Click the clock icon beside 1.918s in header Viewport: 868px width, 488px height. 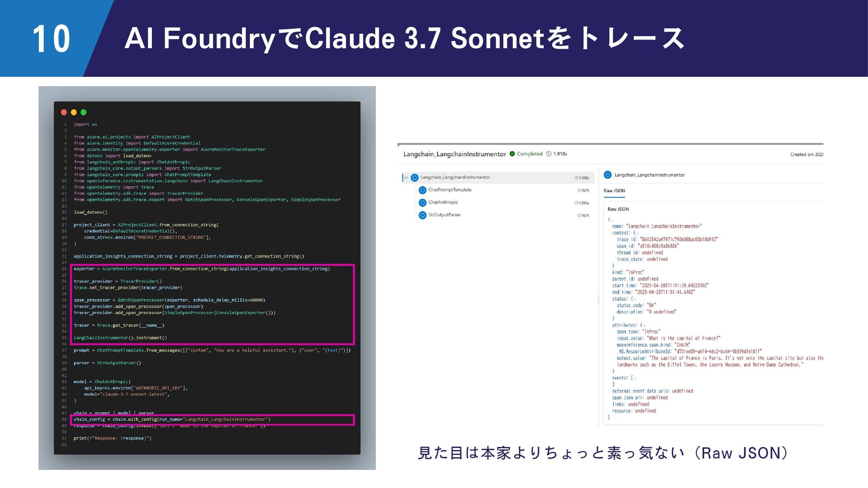[x=549, y=154]
